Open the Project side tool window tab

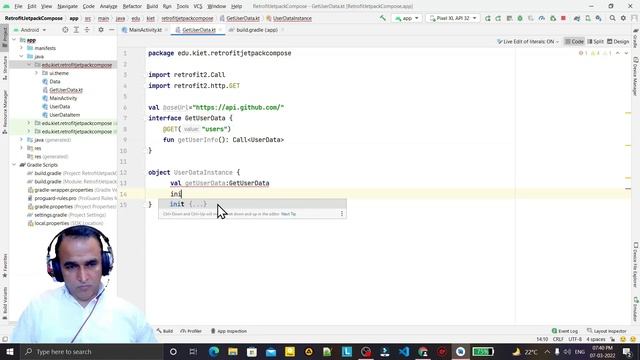[x=4, y=37]
